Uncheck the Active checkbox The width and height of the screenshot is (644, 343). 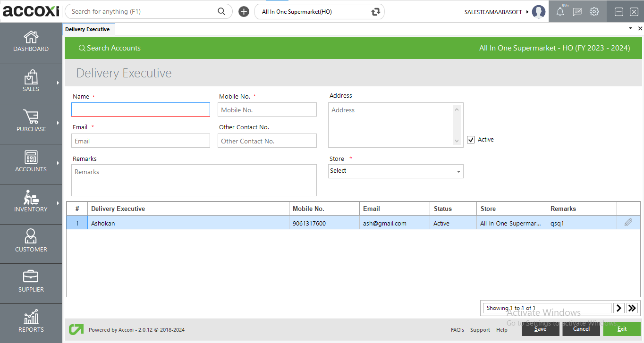471,139
